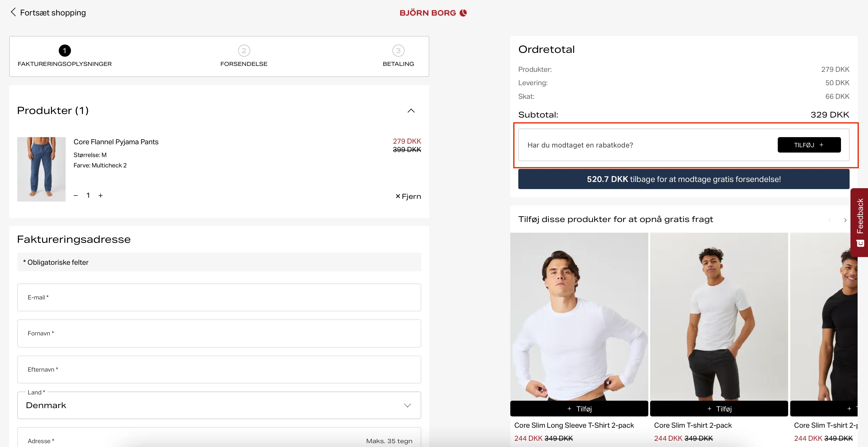Click the Björn Borg logo
Viewport: 868px width, 447px height.
pyautogui.click(x=433, y=13)
